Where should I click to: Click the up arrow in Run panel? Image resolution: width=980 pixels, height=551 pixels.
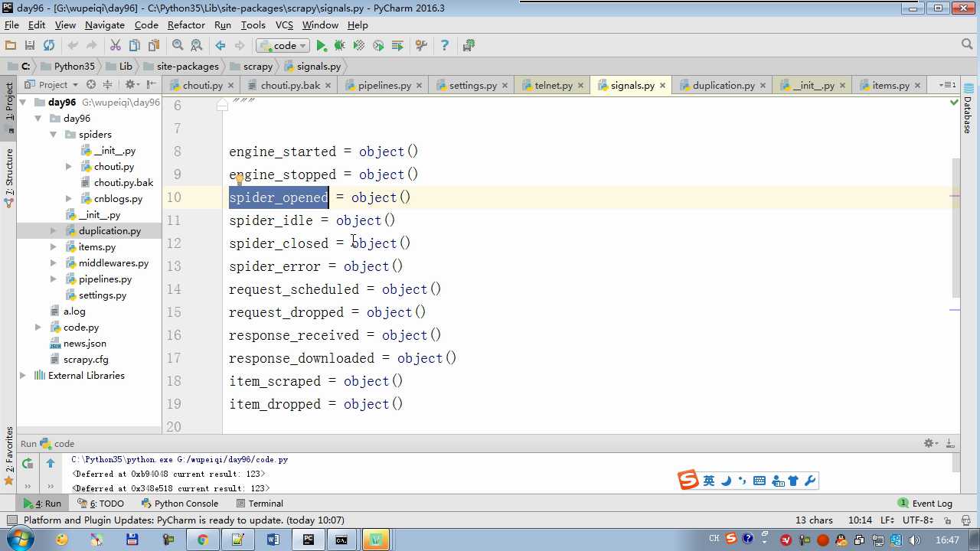pos(51,463)
